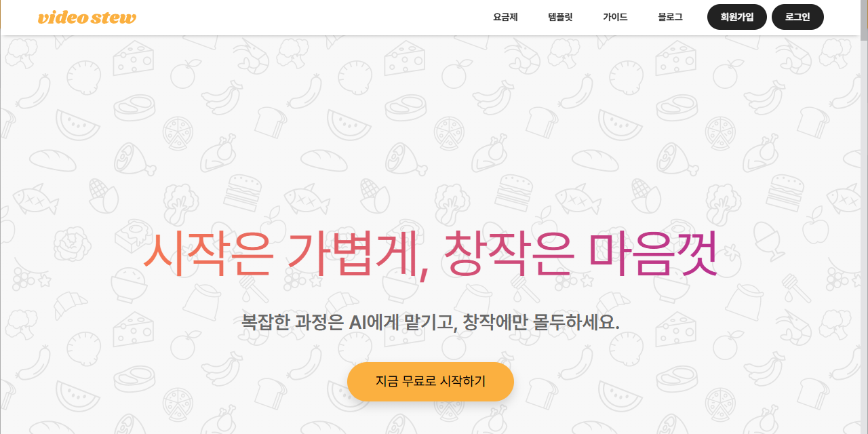Open the 요금제 pricing page
The width and height of the screenshot is (868, 434).
point(505,17)
